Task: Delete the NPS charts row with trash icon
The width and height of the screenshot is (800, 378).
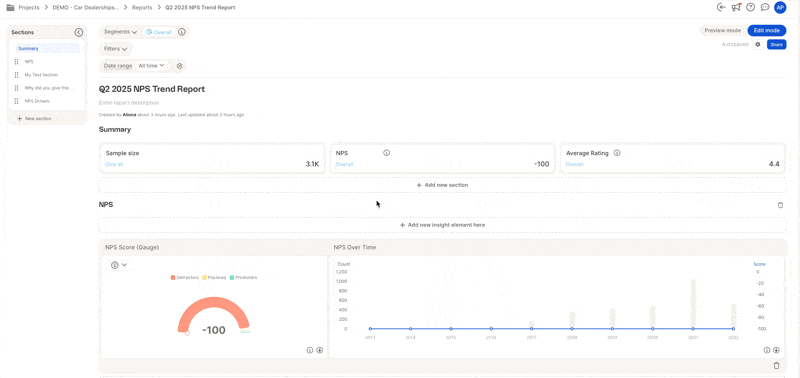Action: pyautogui.click(x=777, y=365)
